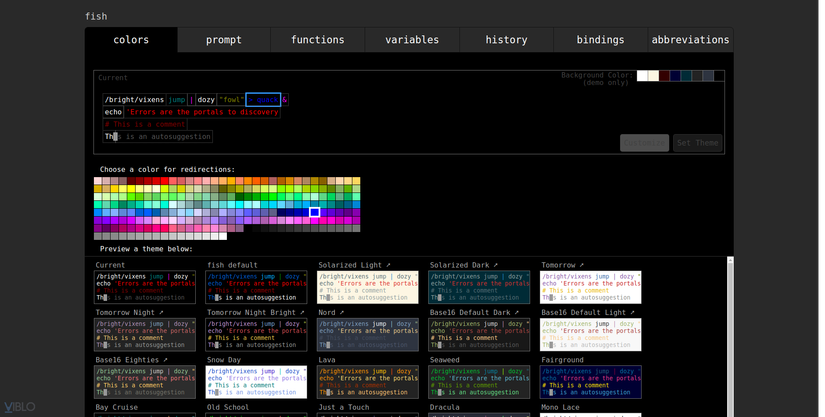Pick the white background color swatch
The width and height of the screenshot is (825, 417).
(643, 76)
